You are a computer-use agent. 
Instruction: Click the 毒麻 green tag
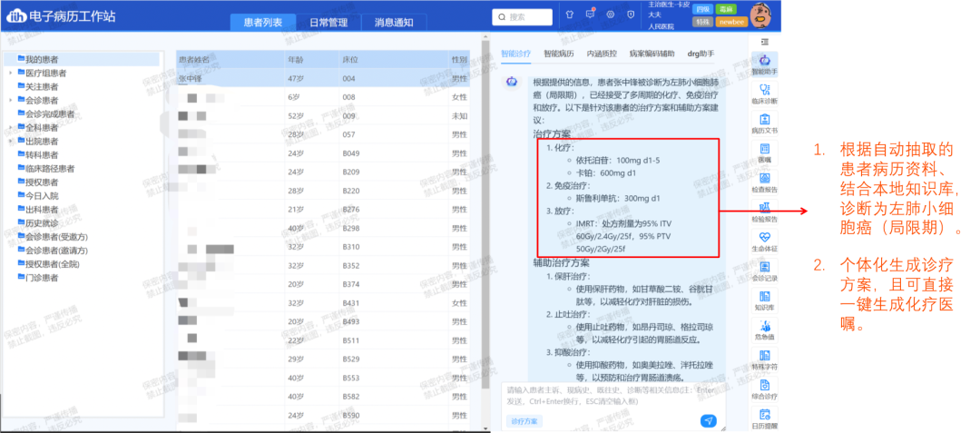[727, 9]
